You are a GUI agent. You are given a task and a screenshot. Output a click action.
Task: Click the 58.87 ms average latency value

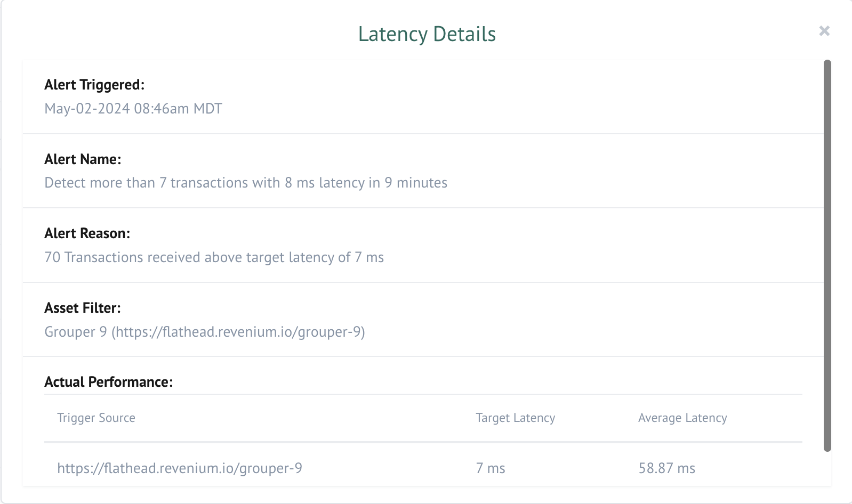(x=656, y=468)
